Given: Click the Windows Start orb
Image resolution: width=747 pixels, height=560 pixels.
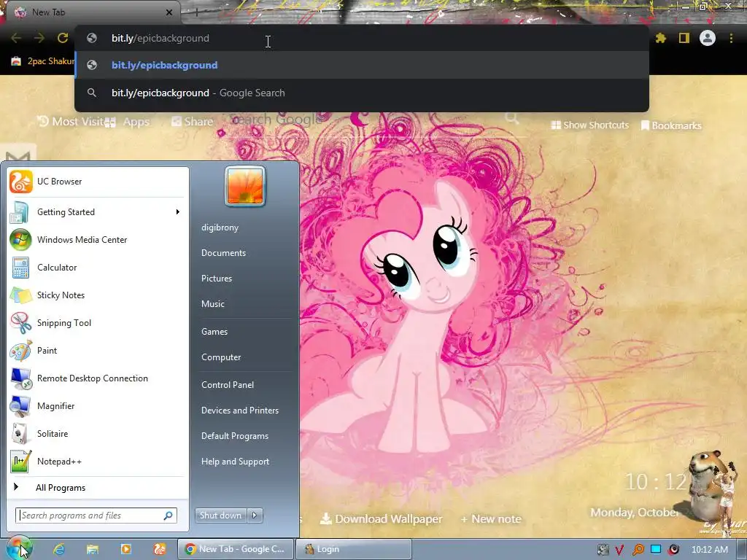Looking at the screenshot, I should 19,548.
